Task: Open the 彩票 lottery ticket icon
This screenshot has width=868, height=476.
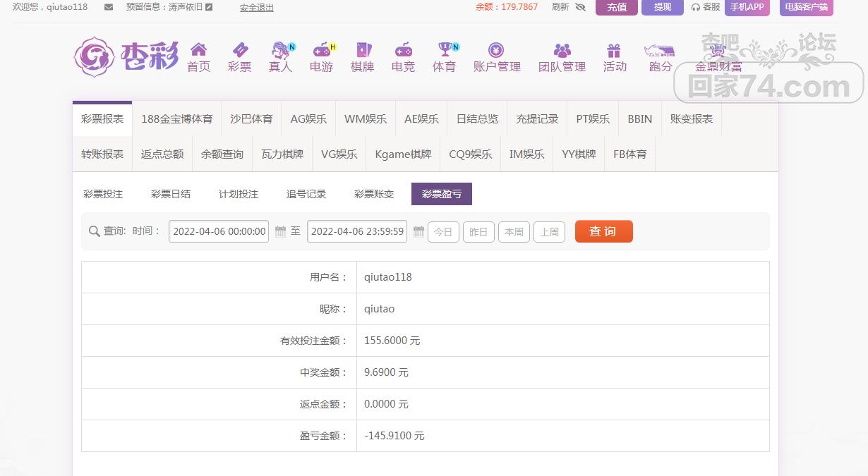Action: point(240,50)
